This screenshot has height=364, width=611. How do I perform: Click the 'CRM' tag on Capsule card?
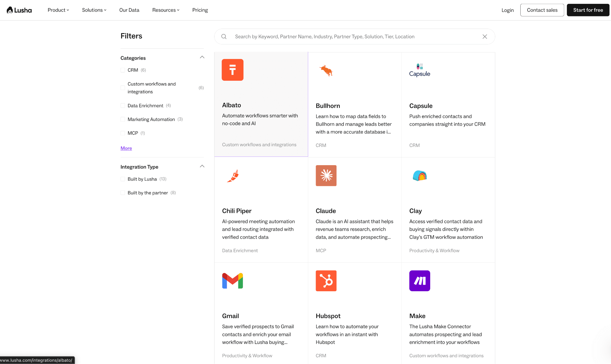point(415,145)
